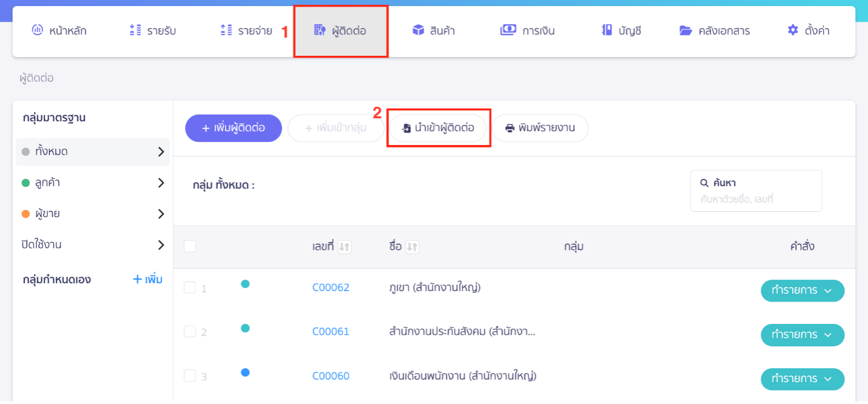868x404 pixels.
Task: Expand the ลูกค้า group in sidebar
Action: [161, 182]
